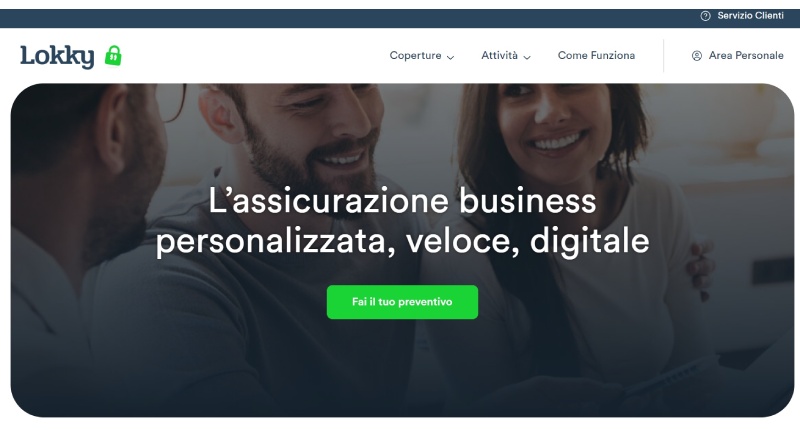The image size is (800, 430).
Task: Click the question mark help icon
Action: tap(705, 16)
